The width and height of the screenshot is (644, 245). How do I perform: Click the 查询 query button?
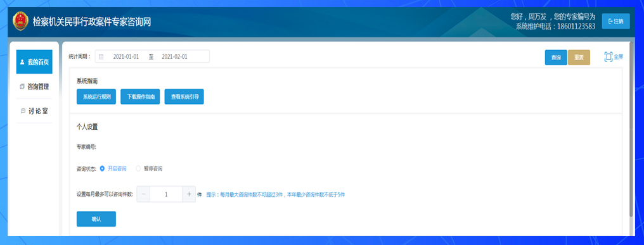pos(556,58)
